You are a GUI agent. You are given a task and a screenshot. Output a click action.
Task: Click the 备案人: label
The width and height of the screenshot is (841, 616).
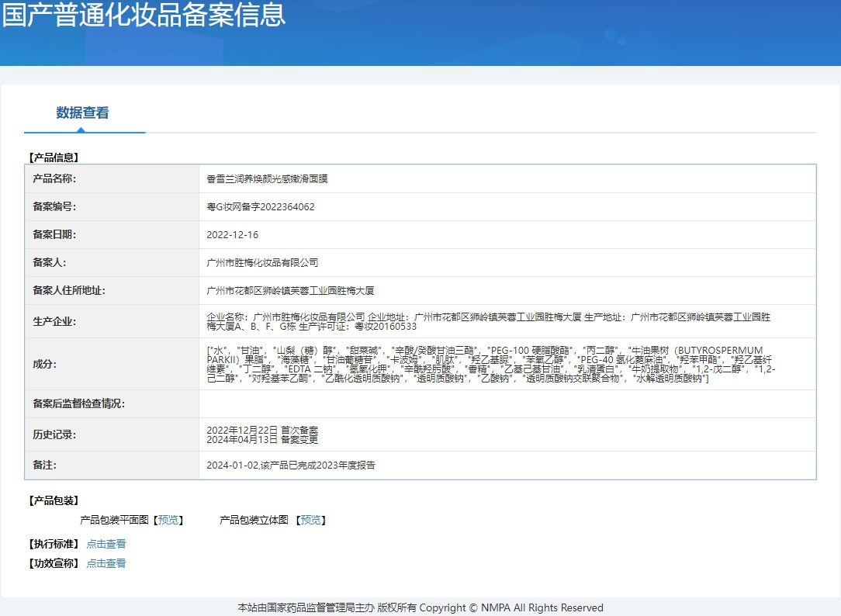coord(50,263)
